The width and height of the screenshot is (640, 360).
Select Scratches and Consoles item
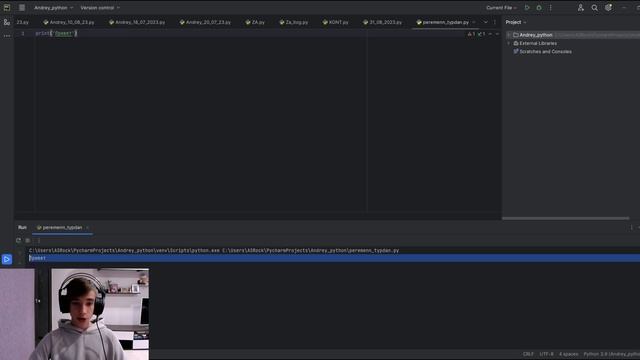point(542,52)
